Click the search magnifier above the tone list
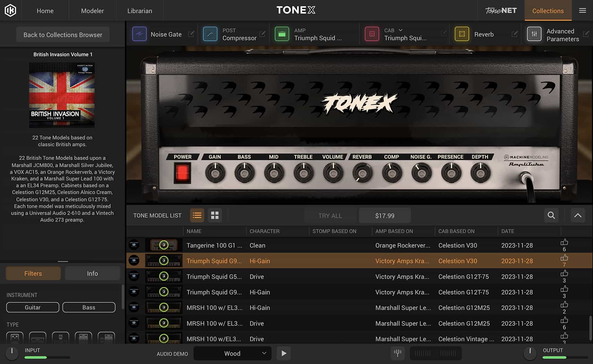593x364 pixels. coord(551,215)
